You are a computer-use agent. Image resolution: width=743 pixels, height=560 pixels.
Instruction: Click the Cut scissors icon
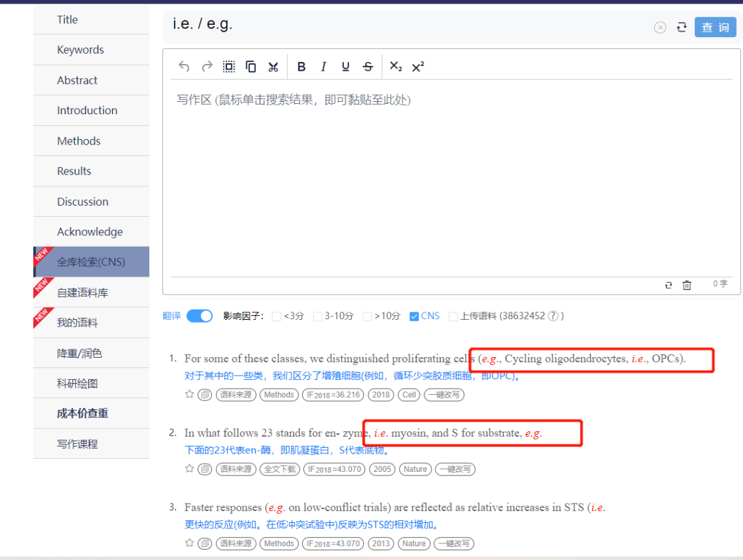(272, 66)
